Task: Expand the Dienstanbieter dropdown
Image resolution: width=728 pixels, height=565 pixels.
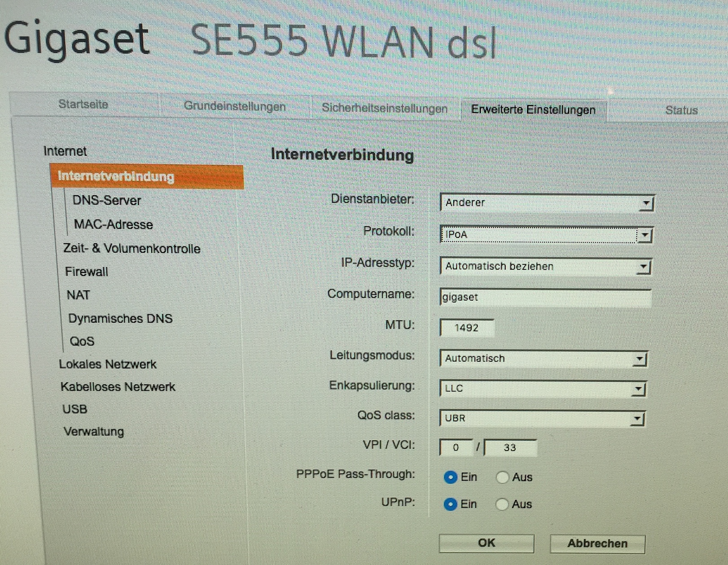Action: click(x=547, y=203)
